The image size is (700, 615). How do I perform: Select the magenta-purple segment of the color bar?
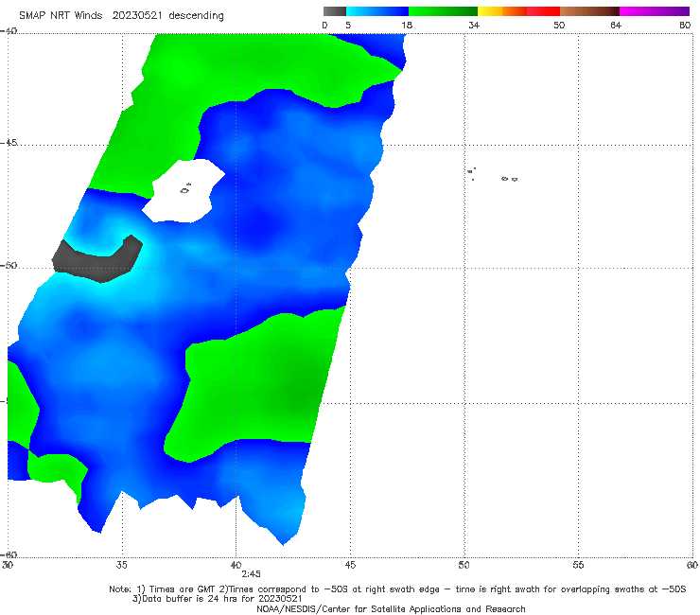tap(655, 11)
